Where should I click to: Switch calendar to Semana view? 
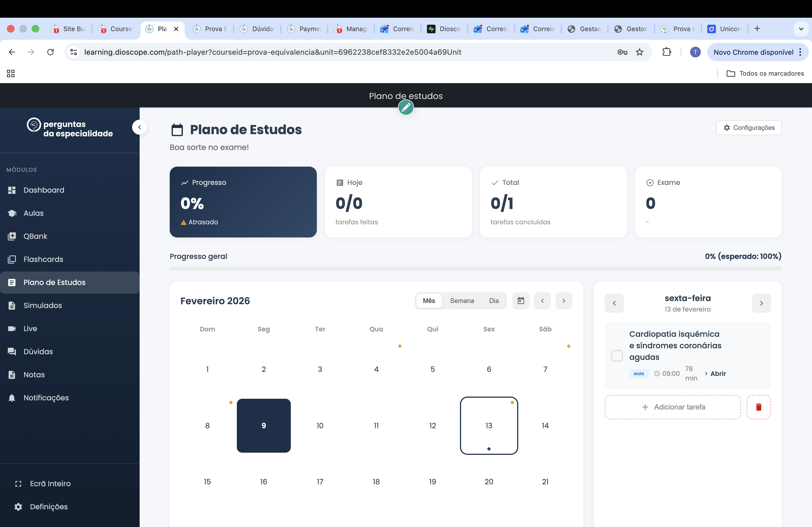[x=462, y=301]
